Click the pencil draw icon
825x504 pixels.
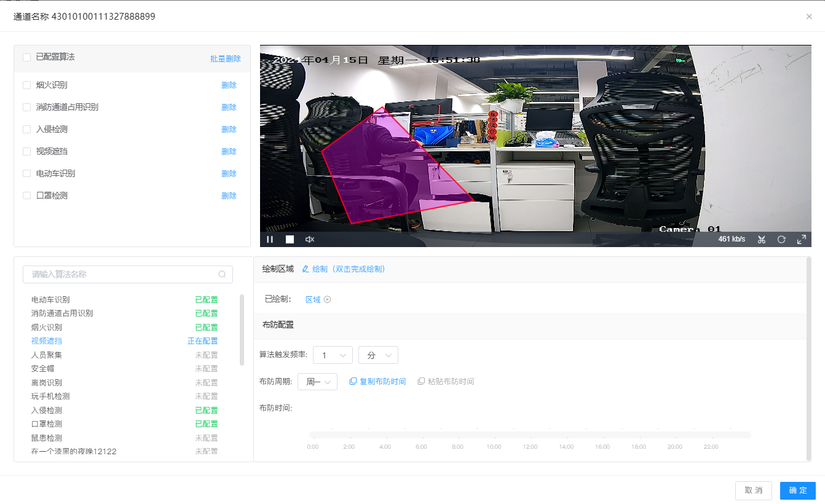pyautogui.click(x=306, y=269)
